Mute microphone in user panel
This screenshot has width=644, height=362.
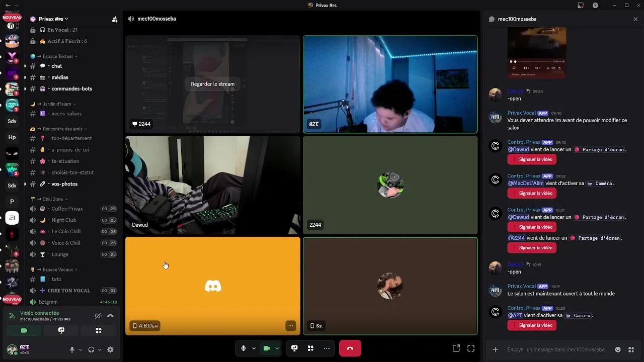point(72,350)
